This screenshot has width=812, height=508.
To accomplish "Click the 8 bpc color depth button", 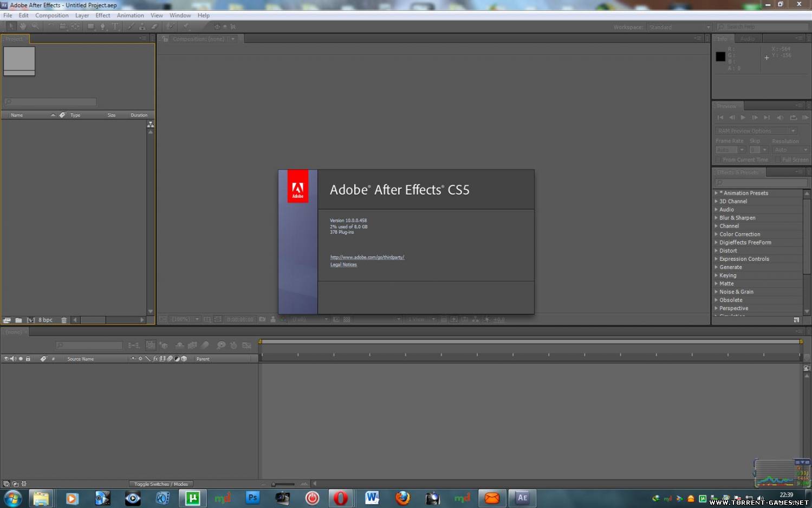I will tap(46, 320).
